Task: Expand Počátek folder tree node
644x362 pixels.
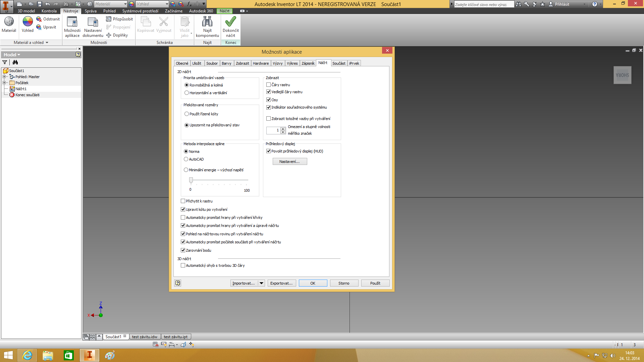Action: (4, 83)
